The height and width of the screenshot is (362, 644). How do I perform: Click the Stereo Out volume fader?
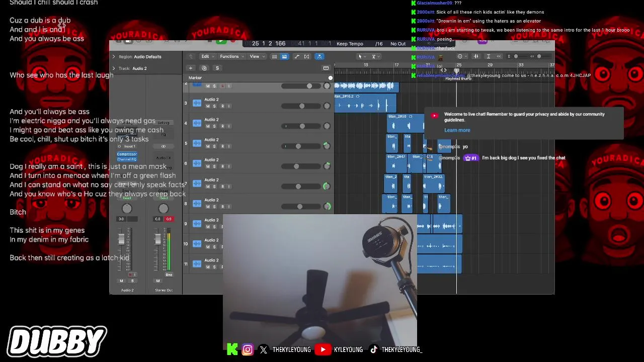[x=157, y=238]
